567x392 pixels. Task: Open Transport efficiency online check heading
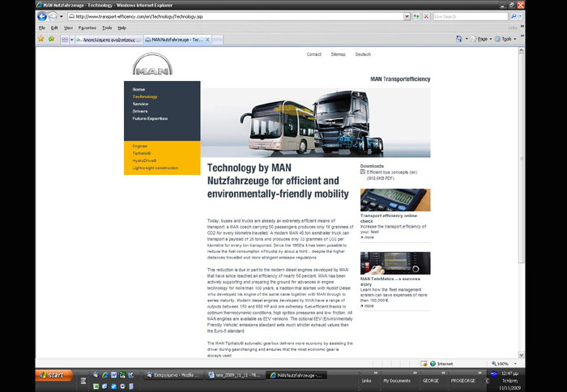click(x=388, y=218)
